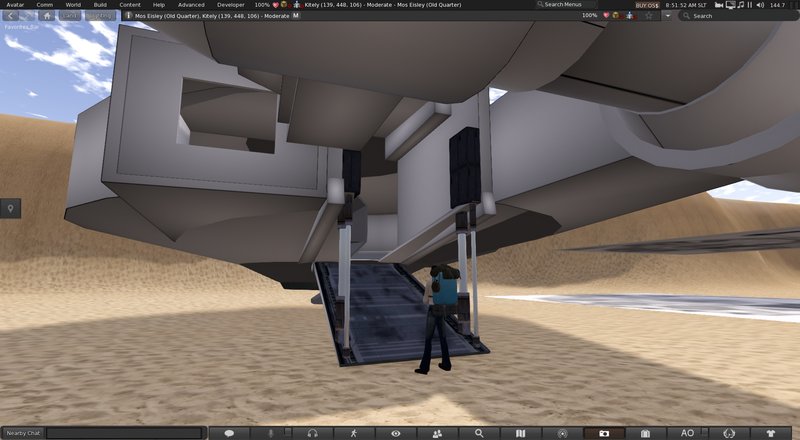Go back with navigation arrow button

tap(11, 16)
